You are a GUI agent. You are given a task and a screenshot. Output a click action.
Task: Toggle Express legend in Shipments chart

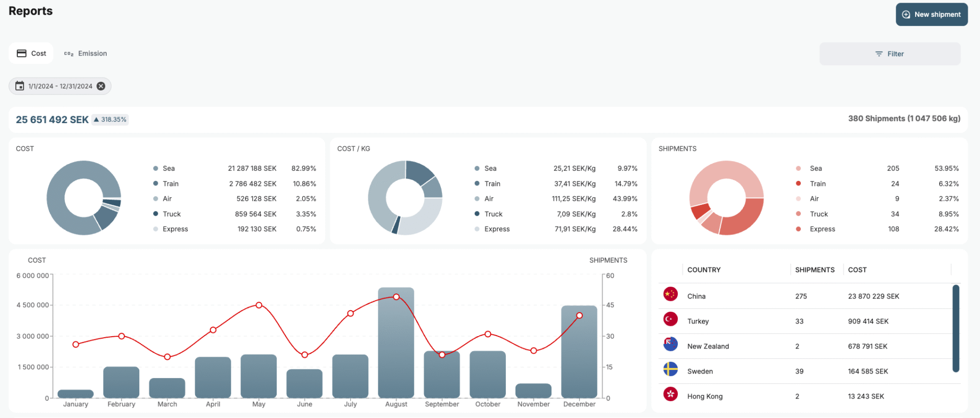822,229
